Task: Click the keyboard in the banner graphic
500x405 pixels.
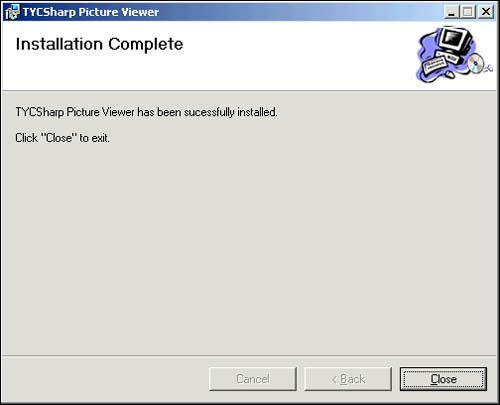Action: click(434, 64)
